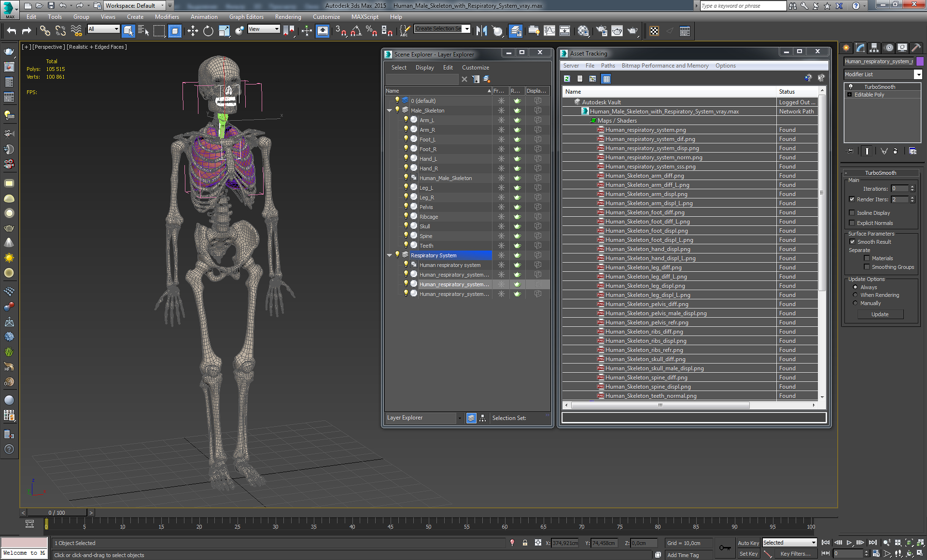927x560 pixels.
Task: Click the time slider at frame 0 / 100
Action: coord(56,512)
